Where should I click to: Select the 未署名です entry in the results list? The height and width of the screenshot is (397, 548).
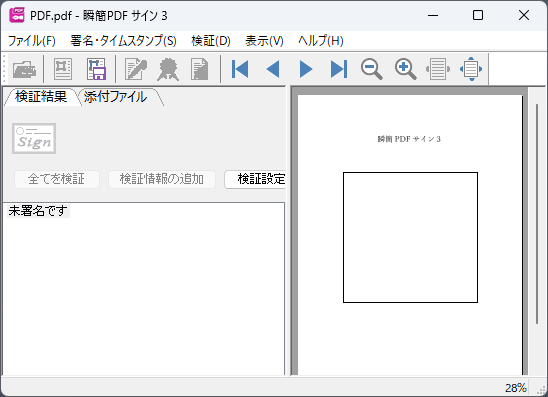[38, 211]
